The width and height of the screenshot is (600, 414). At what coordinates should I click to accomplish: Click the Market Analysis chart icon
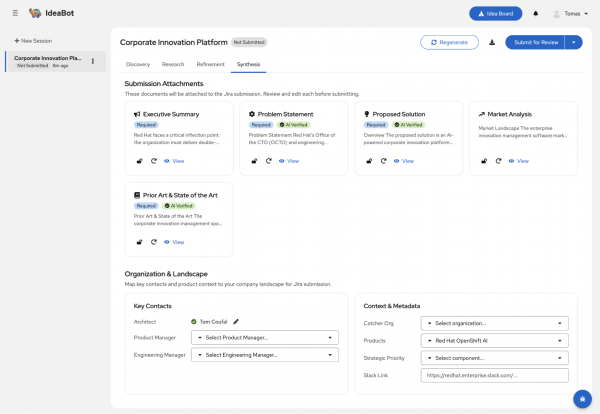point(482,114)
